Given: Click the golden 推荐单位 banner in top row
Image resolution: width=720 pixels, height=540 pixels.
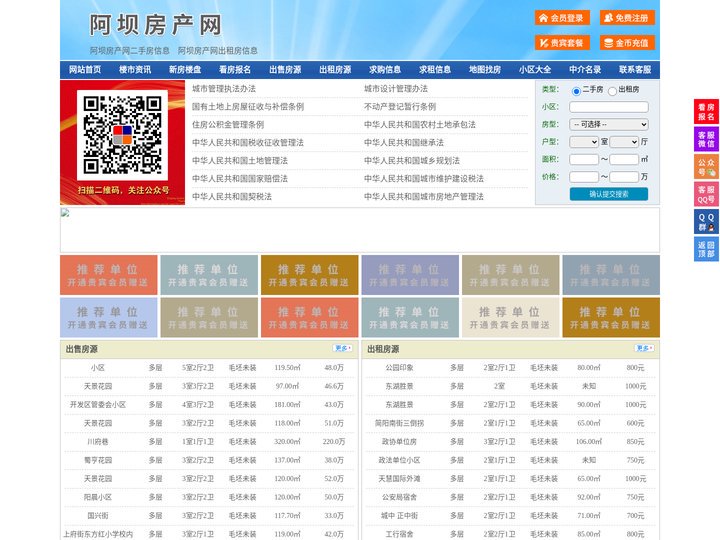Looking at the screenshot, I should point(309,275).
